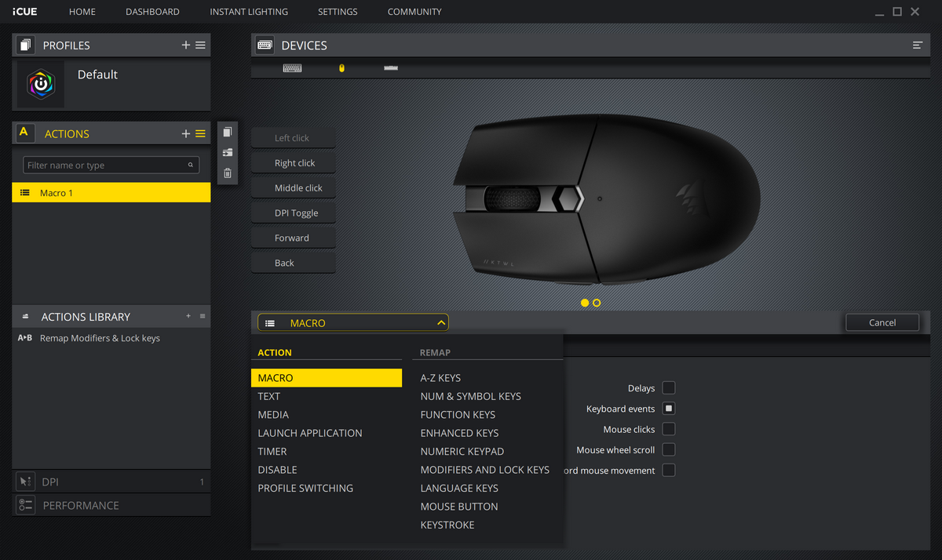
Task: Choose MACRO in the action list
Action: coord(327,378)
